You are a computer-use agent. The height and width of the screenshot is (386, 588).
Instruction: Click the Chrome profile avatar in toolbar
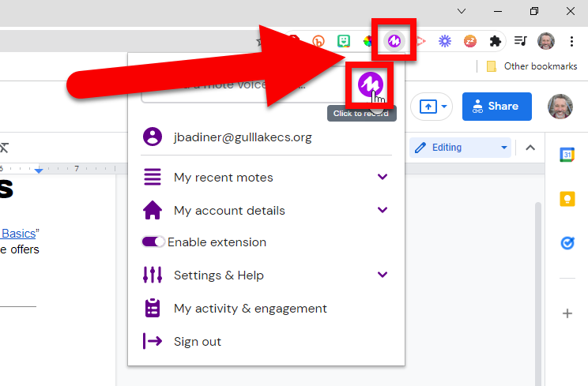coord(545,41)
